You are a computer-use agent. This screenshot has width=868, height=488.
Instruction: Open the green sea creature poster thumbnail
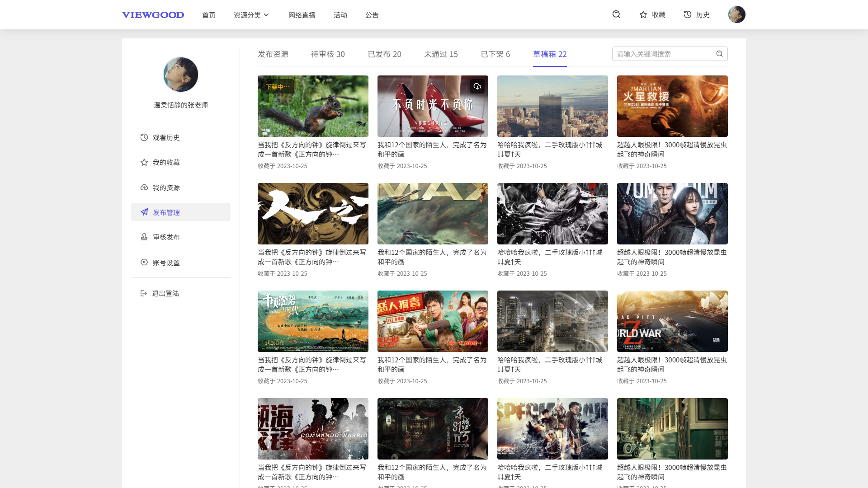point(433,214)
